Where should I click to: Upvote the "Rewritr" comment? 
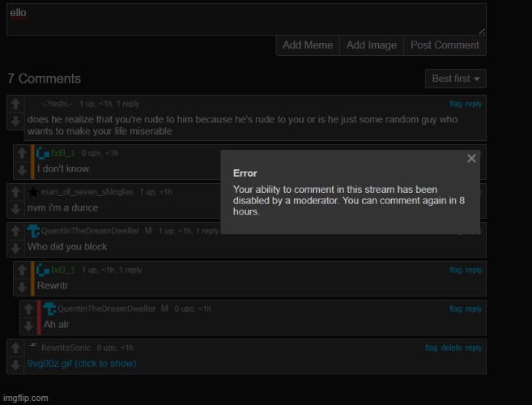pos(22,270)
